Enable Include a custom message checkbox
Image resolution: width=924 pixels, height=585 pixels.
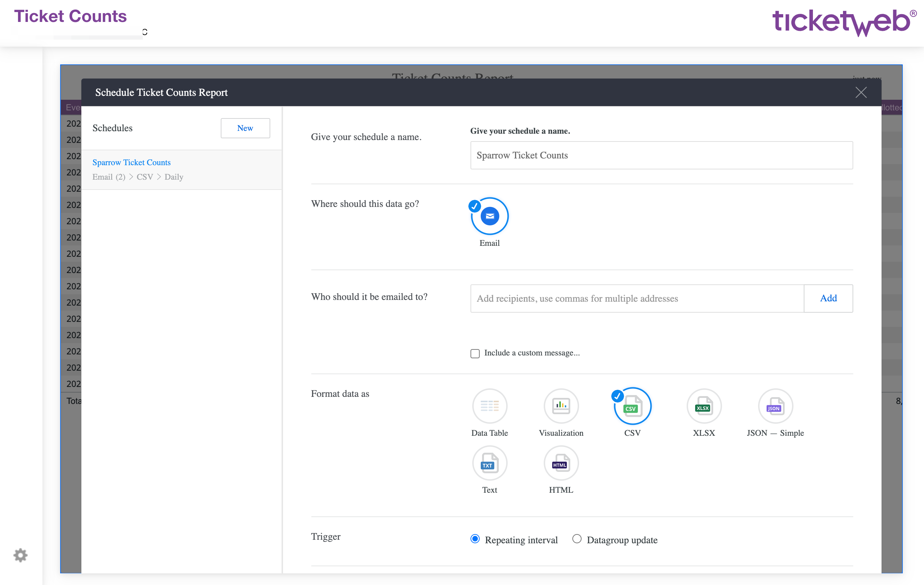(475, 353)
